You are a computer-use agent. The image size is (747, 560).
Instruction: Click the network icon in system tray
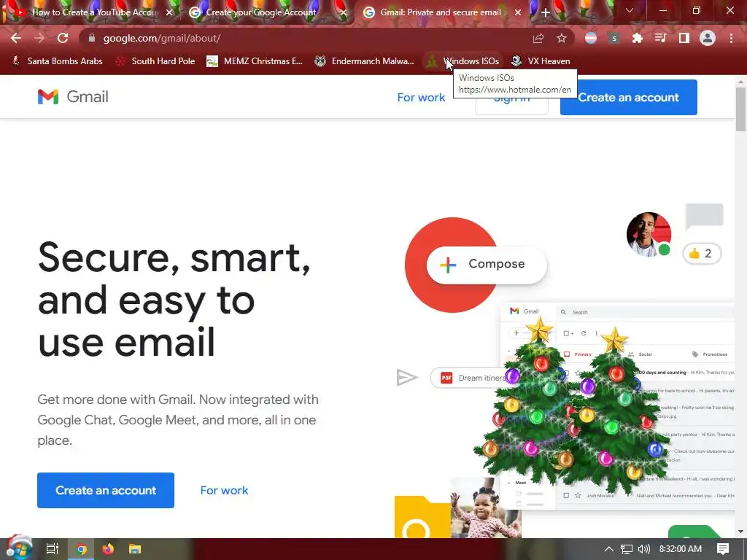tap(627, 549)
